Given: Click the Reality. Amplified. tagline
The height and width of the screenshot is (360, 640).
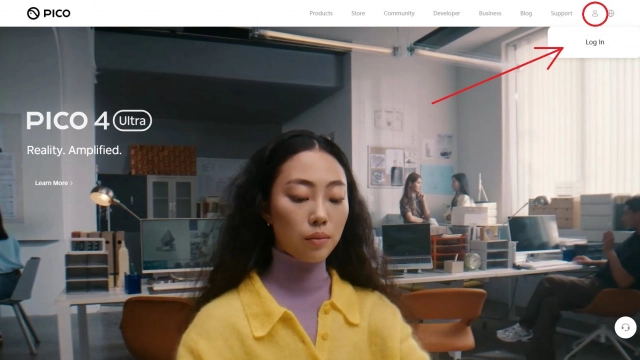Looking at the screenshot, I should click(x=74, y=150).
